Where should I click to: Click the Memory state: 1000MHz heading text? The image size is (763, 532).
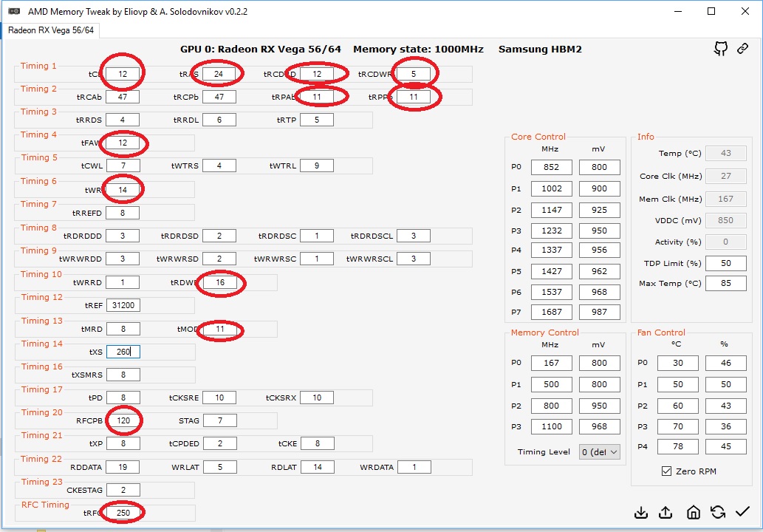click(x=418, y=50)
